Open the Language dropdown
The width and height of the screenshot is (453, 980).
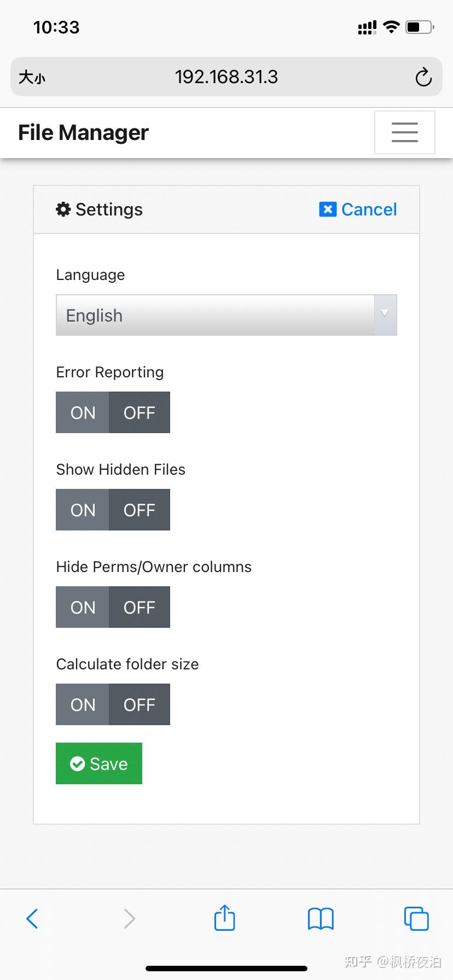pos(226,315)
